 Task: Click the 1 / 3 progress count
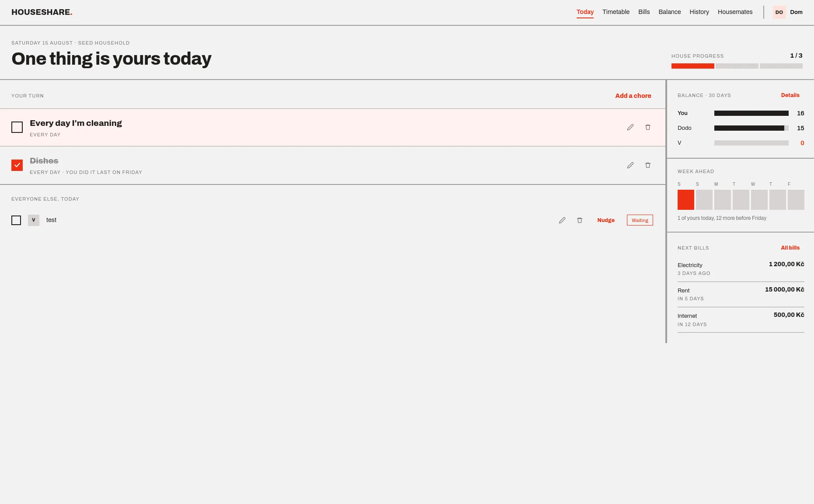pyautogui.click(x=796, y=56)
